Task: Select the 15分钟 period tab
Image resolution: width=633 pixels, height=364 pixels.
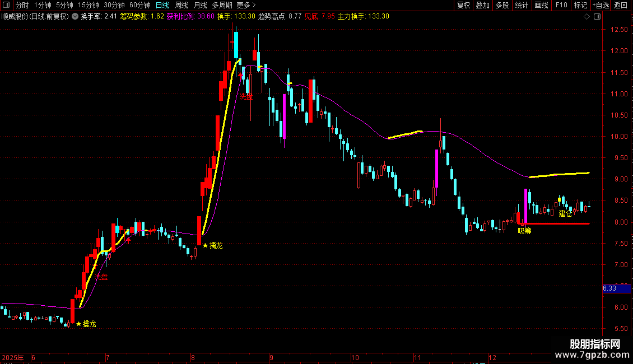Action: click(89, 5)
